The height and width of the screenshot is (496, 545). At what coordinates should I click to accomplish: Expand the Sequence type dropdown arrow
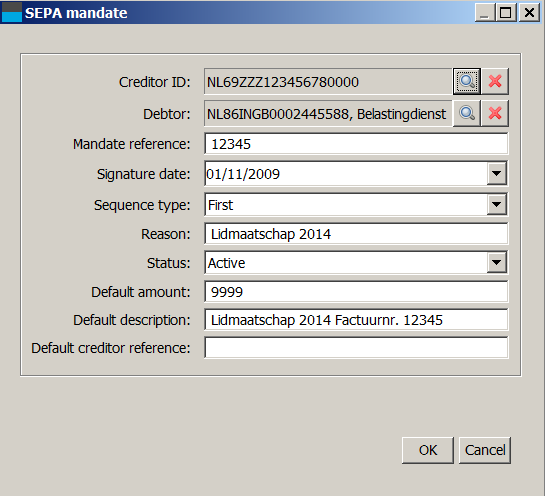496,204
